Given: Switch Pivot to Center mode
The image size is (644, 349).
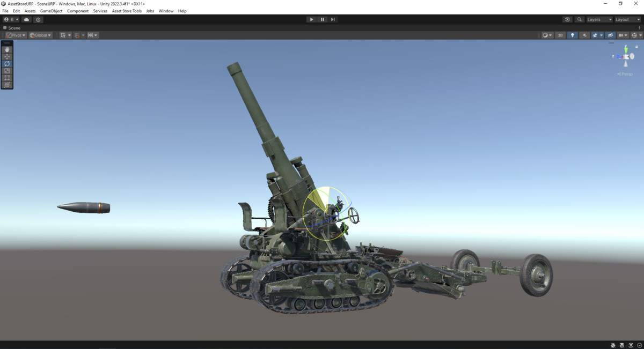Looking at the screenshot, I should coord(15,35).
